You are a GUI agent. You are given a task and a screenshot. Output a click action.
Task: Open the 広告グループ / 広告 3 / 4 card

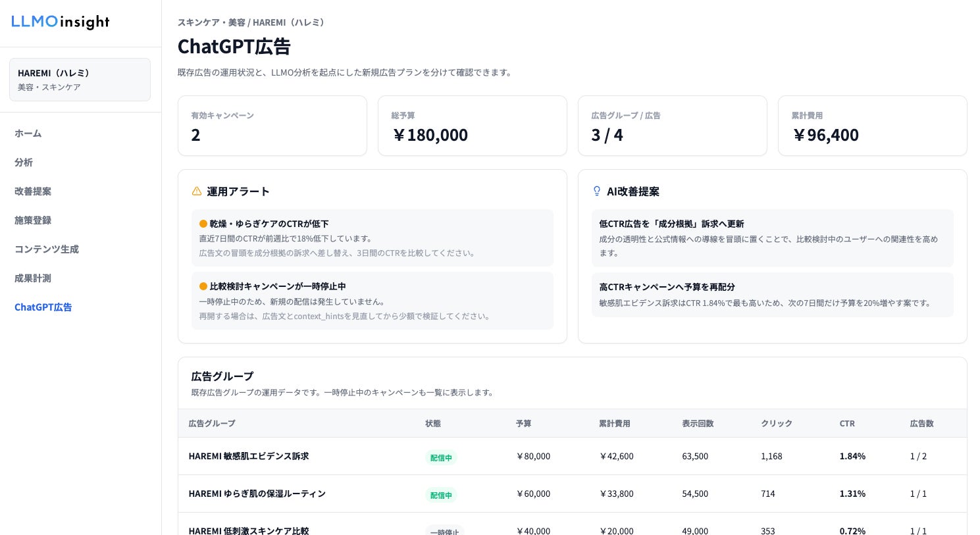click(673, 126)
